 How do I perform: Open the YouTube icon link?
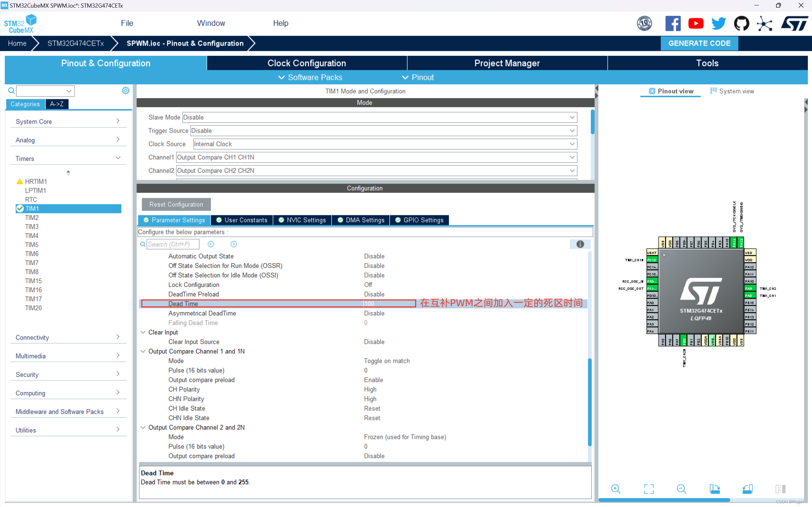696,23
